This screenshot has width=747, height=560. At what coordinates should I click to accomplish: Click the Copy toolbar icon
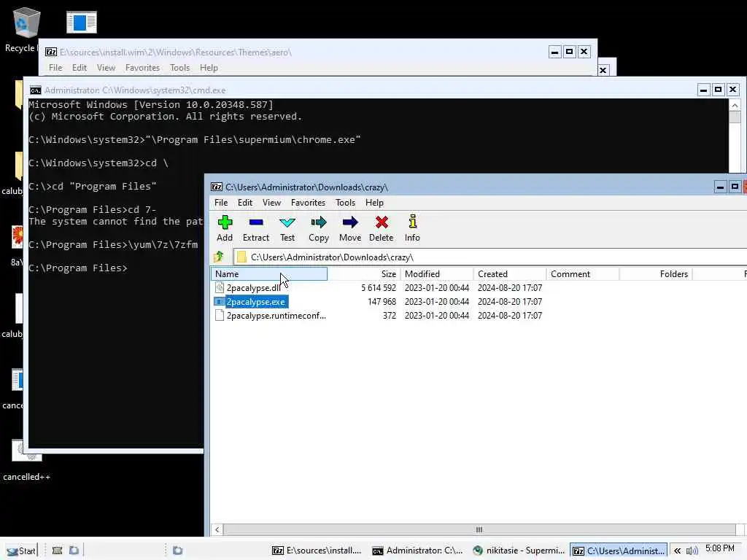(x=319, y=222)
